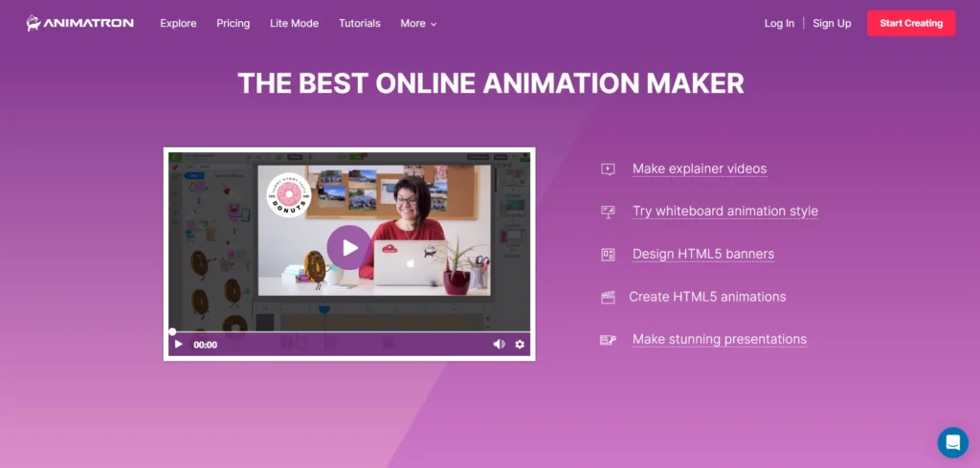The width and height of the screenshot is (980, 468).
Task: Click the video's 00:00 timestamp
Action: [x=205, y=345]
